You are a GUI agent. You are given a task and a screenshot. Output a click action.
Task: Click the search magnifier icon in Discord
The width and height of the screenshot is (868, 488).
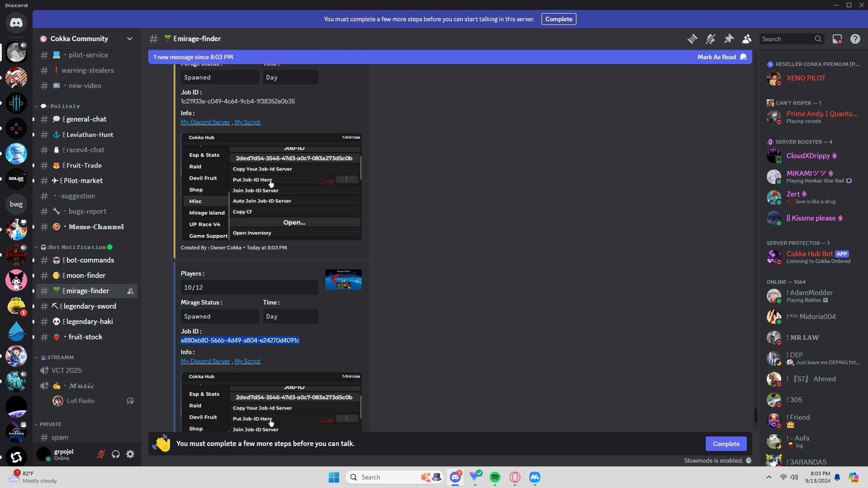pyautogui.click(x=818, y=39)
